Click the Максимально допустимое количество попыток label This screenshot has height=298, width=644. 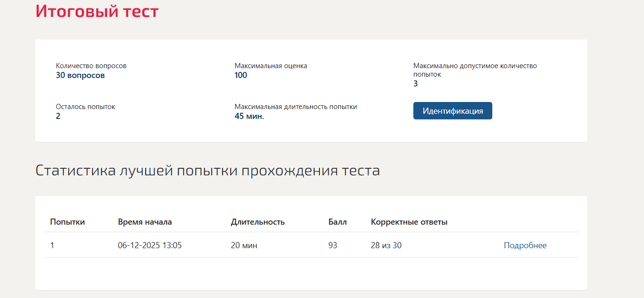[475, 70]
